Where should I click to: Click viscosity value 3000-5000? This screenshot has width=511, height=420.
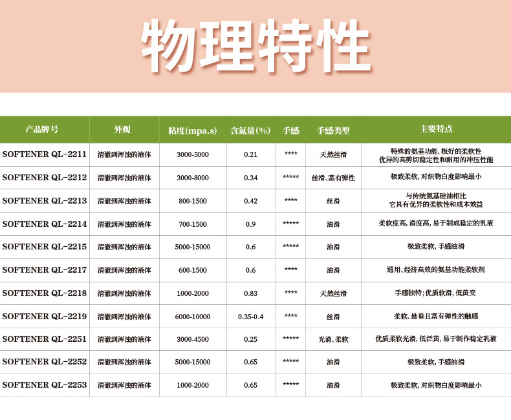(193, 154)
